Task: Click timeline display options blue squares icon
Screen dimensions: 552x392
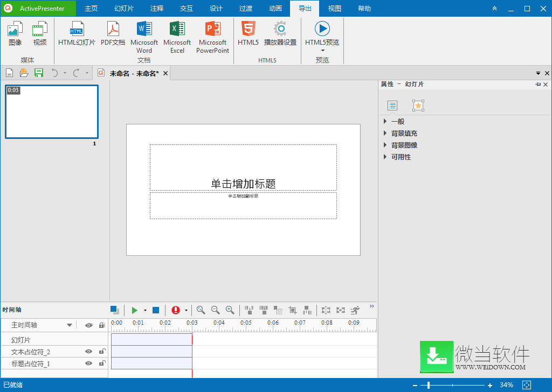Action: tap(115, 310)
